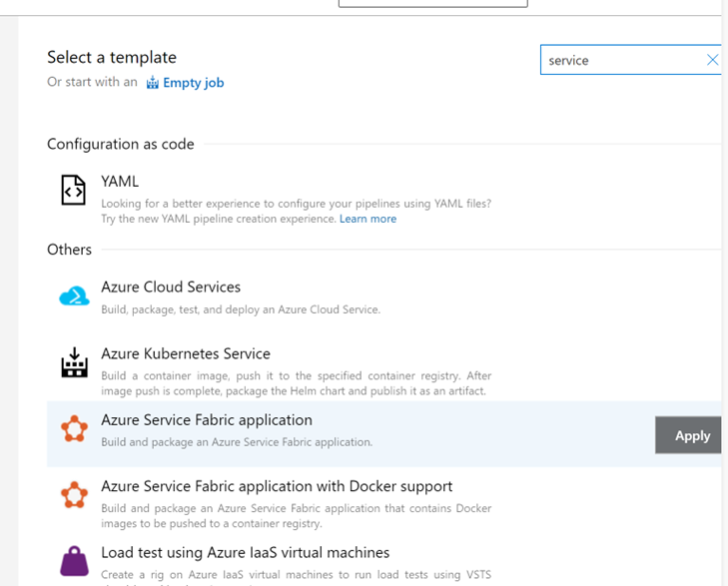Select the YAML template title
The width and height of the screenshot is (728, 586).
120,182
